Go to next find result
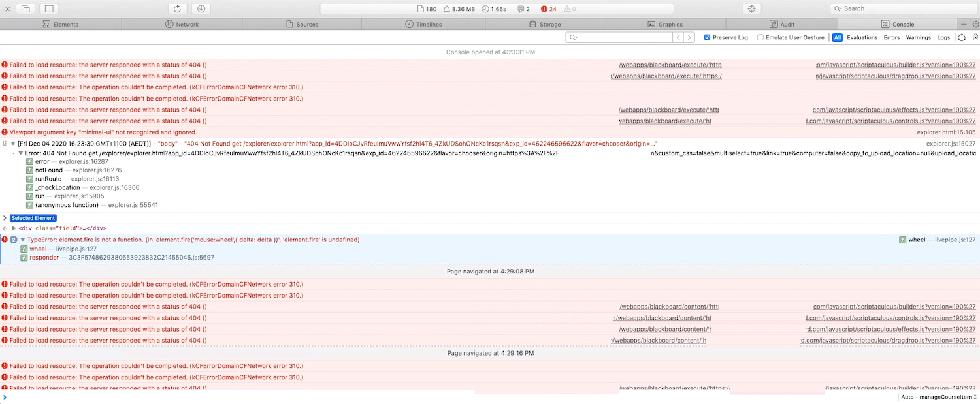This screenshot has width=980, height=404. (x=689, y=37)
